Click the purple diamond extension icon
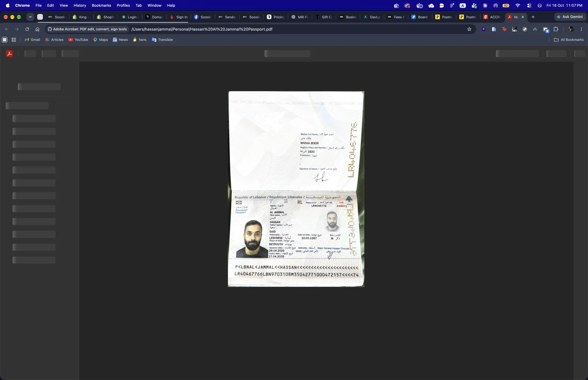 point(484,29)
